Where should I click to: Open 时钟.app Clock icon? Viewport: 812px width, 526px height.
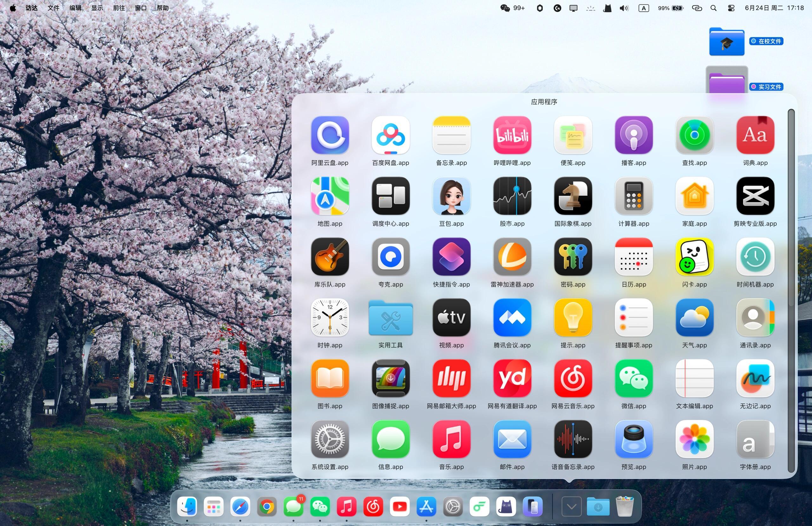click(330, 318)
